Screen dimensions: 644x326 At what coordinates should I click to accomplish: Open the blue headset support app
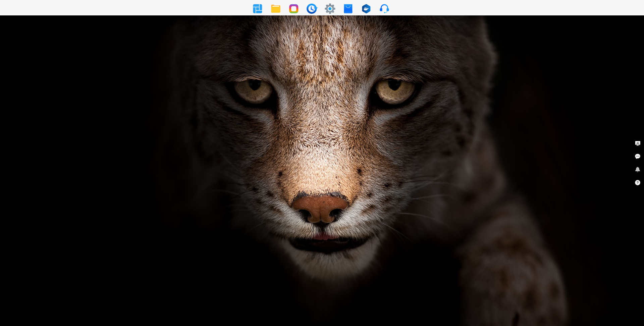point(384,9)
